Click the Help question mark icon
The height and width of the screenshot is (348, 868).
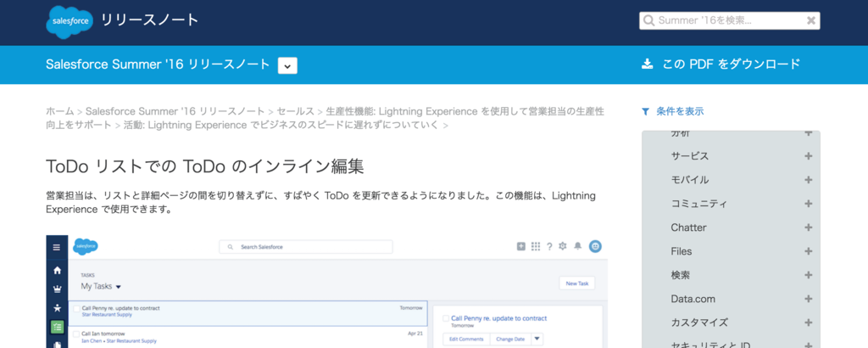tap(549, 247)
